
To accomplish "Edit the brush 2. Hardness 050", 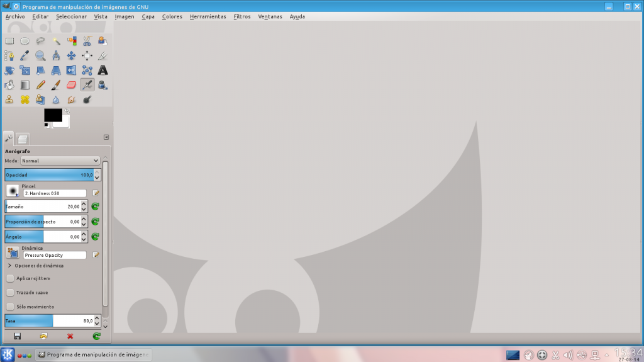I will pyautogui.click(x=96, y=193).
